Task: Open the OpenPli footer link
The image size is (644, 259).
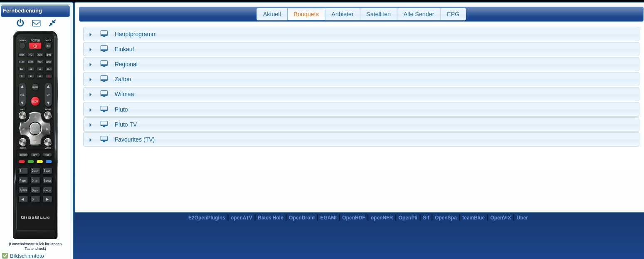Action: click(408, 218)
